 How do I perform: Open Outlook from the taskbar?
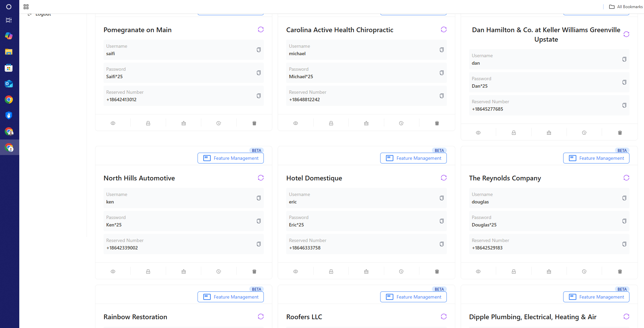(x=9, y=84)
